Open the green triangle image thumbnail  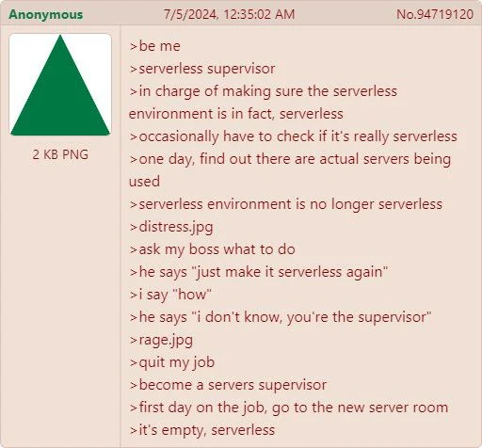tap(60, 85)
